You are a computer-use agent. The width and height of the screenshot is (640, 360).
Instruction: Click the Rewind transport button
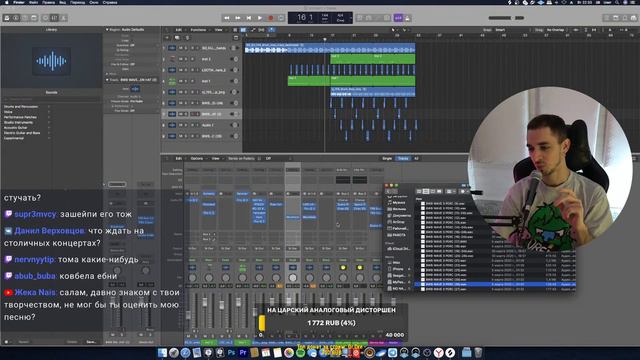point(227,18)
